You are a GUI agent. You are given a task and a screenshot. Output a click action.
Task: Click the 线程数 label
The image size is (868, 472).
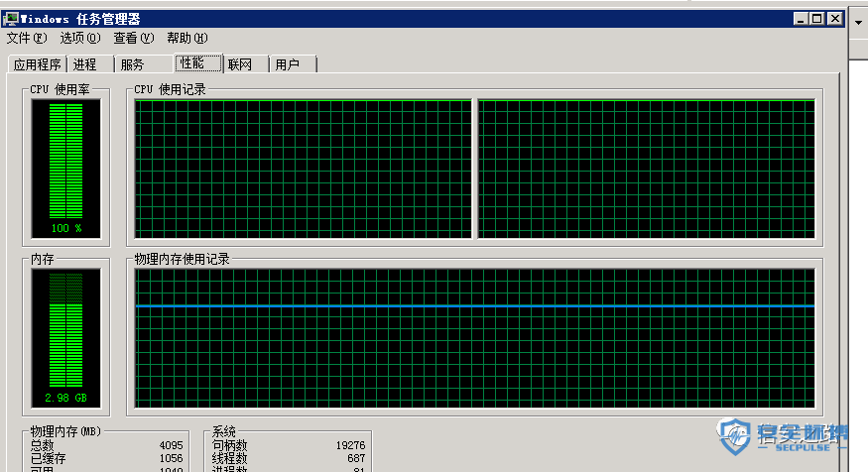click(230, 459)
